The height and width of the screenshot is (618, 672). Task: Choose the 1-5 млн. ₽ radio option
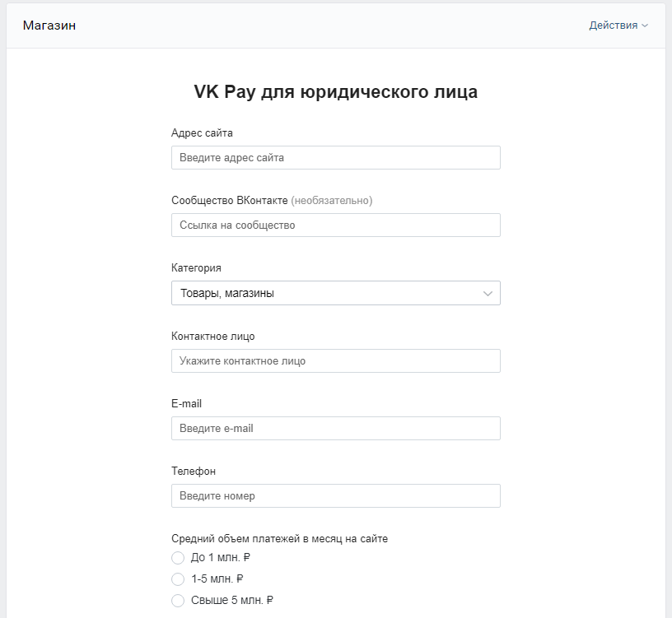pyautogui.click(x=178, y=579)
